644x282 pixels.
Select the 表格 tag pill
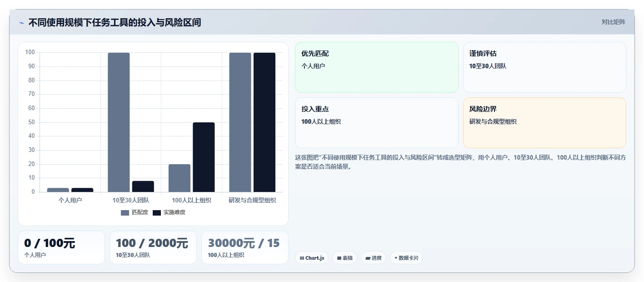(x=345, y=258)
